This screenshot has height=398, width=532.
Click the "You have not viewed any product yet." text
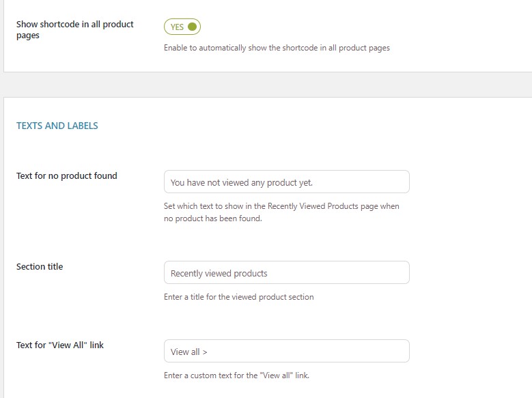242,182
